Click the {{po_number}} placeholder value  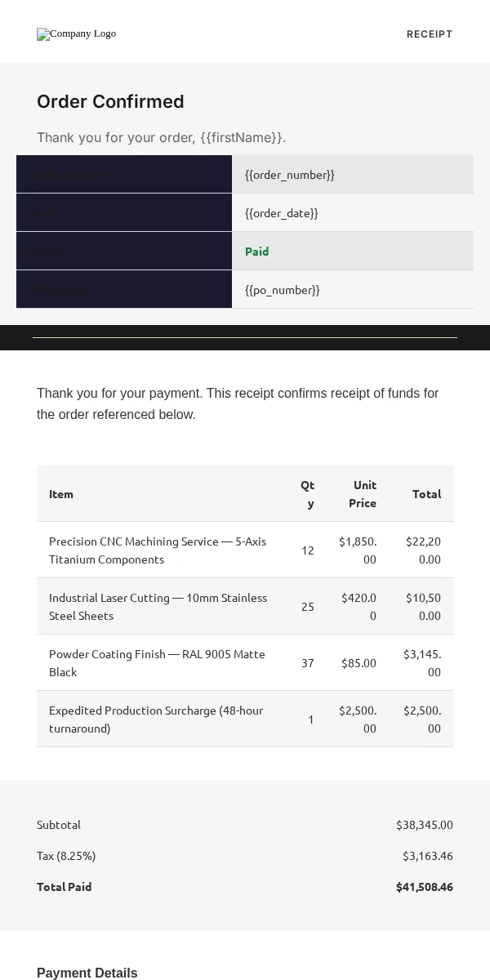[283, 289]
